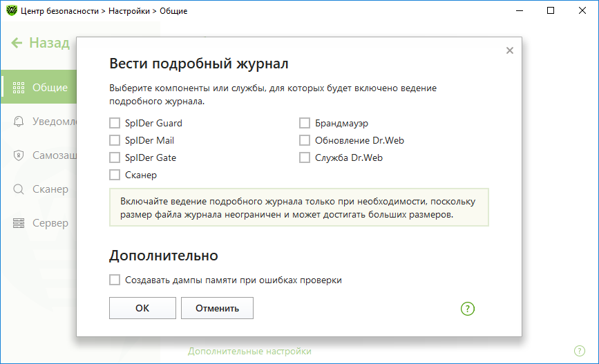
Task: Confirm with the ОК button
Action: tap(142, 308)
